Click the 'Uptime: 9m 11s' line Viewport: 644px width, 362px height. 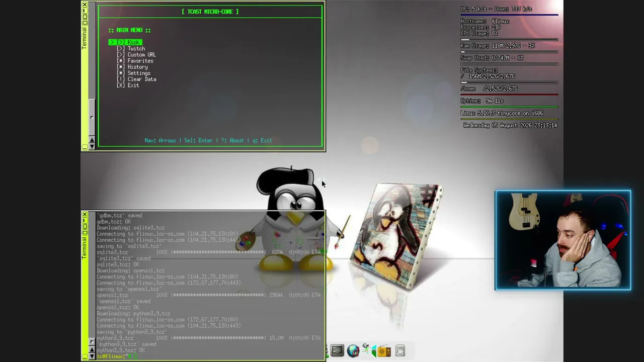point(482,101)
